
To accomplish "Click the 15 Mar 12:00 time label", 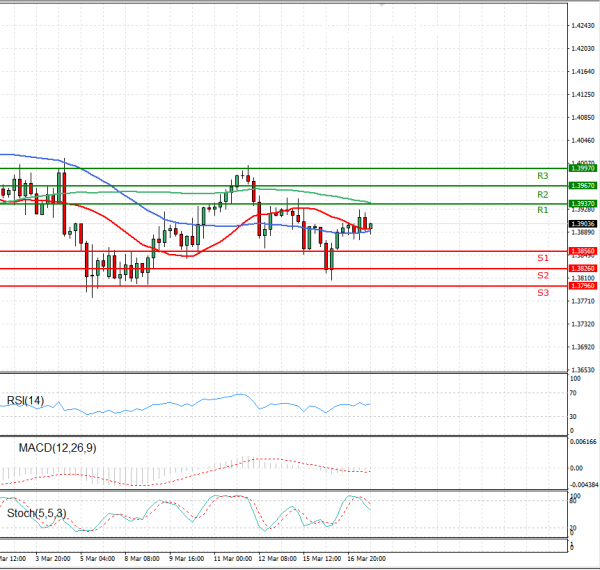I will coord(322,559).
